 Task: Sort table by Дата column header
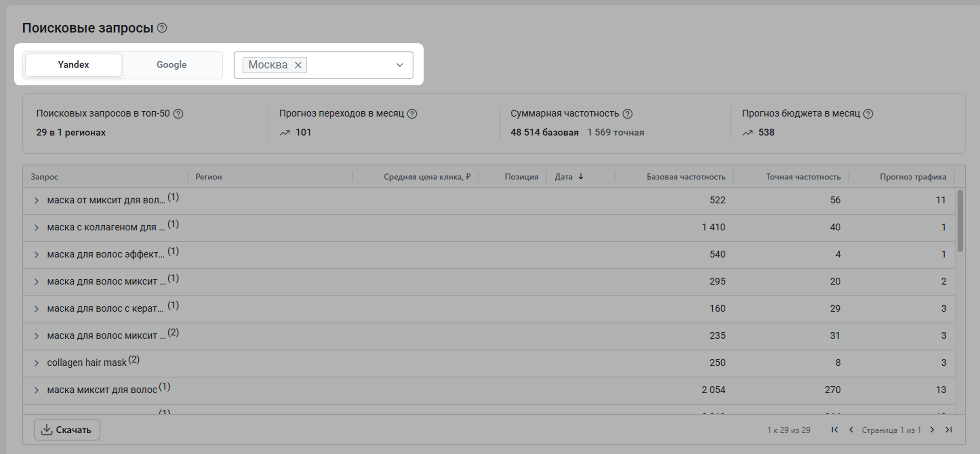564,177
